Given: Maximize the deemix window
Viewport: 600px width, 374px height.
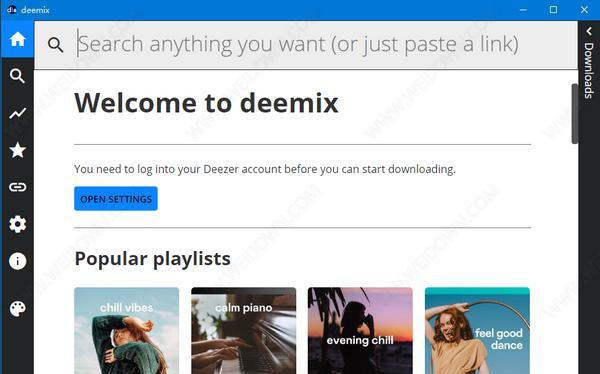Looking at the screenshot, I should pos(553,10).
